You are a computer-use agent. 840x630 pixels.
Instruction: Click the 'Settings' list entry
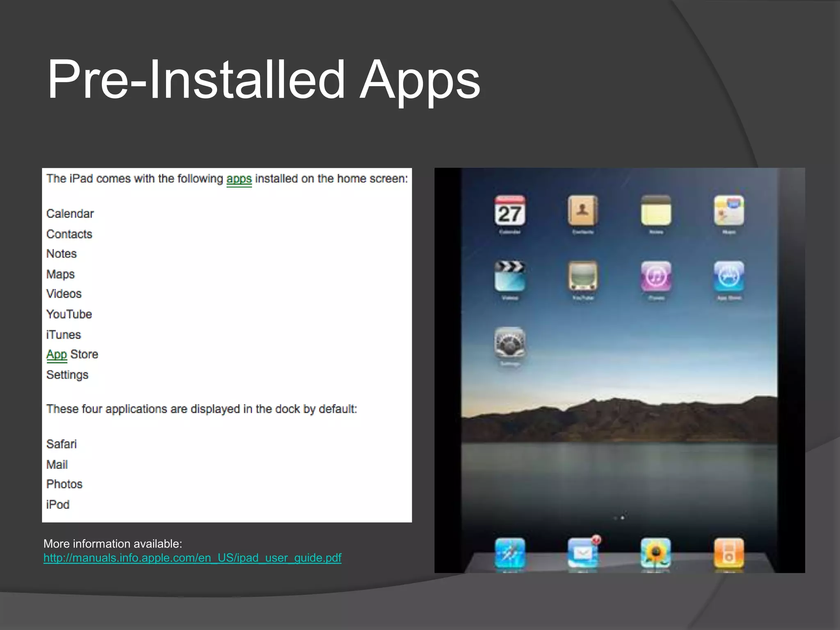[x=67, y=375]
